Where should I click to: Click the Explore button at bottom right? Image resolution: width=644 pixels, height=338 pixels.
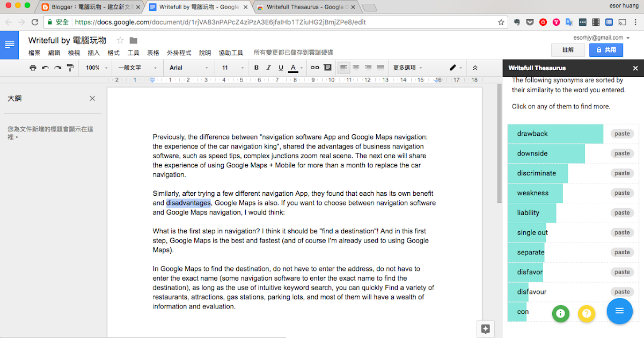coord(486,329)
